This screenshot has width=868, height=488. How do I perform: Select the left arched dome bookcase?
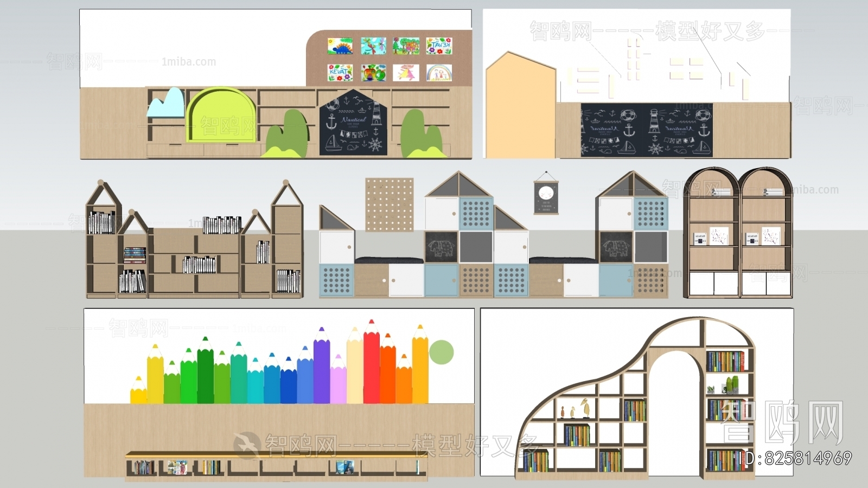tap(711, 233)
